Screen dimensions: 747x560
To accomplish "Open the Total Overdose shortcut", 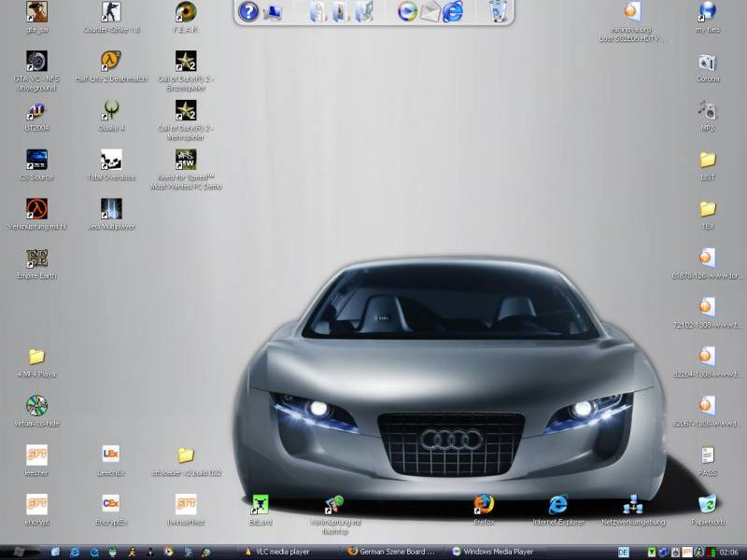I will click(111, 160).
